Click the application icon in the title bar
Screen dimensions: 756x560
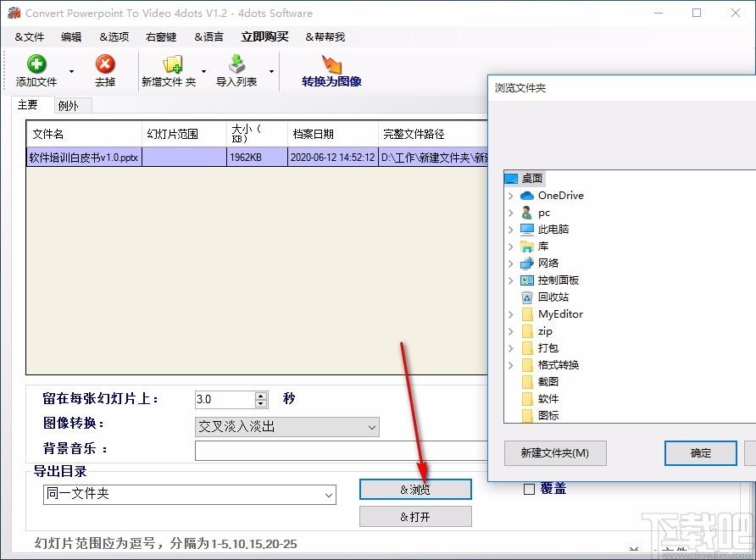(x=14, y=13)
